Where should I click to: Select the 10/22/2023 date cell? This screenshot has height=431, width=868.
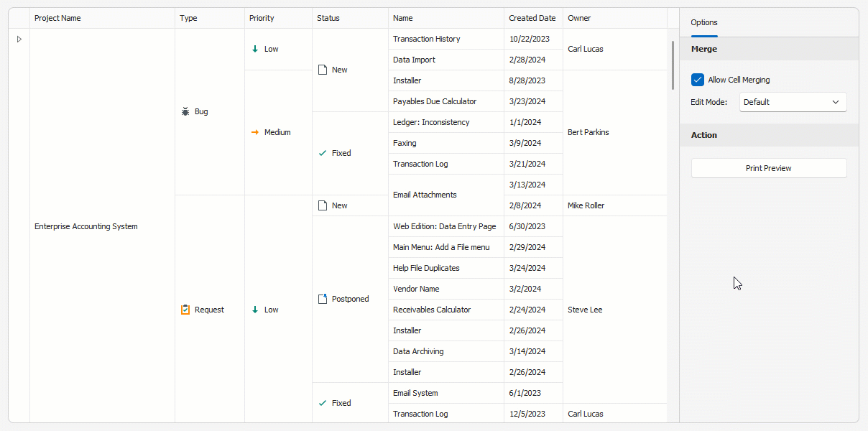pyautogui.click(x=534, y=39)
